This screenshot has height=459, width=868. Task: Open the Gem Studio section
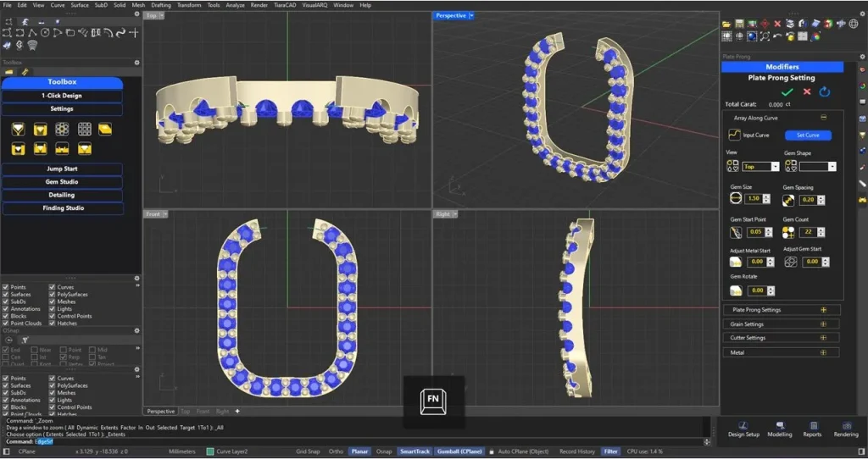click(62, 182)
